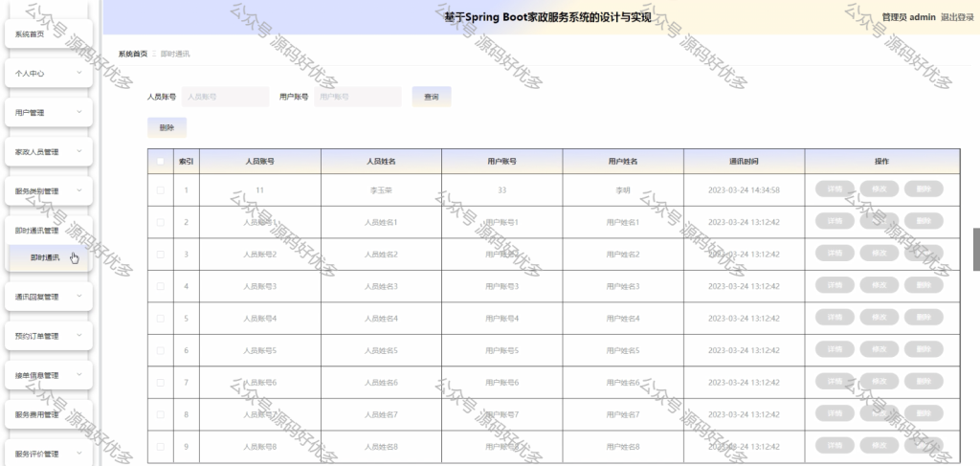Collapse the 即时通讯管理 sidebar menu
Viewport: 980px width, 466px height.
click(x=49, y=231)
